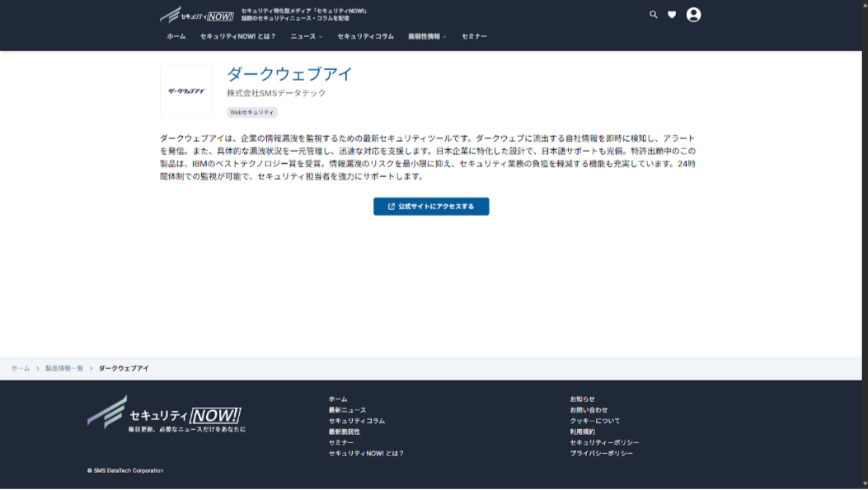Open favorites via the heart icon
The height and width of the screenshot is (490, 868).
pos(672,15)
